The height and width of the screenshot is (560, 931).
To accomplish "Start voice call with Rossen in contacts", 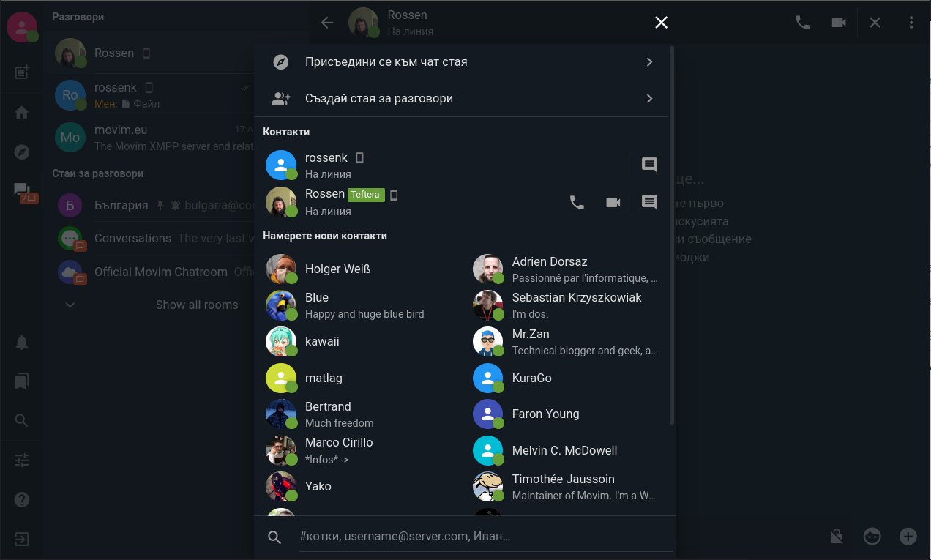I will [x=577, y=203].
